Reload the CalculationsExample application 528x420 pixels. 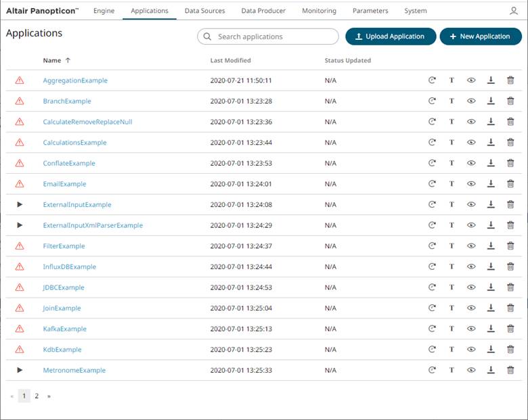pyautogui.click(x=432, y=143)
